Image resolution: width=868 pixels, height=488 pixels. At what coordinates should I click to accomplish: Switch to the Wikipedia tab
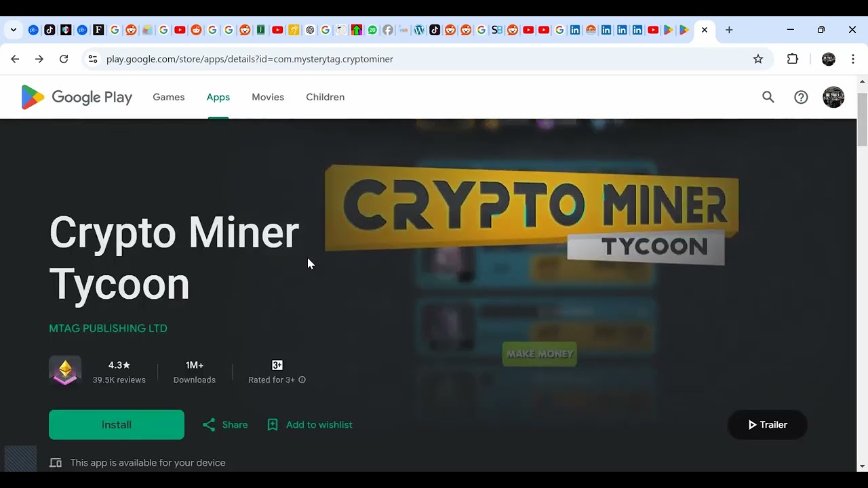(341, 30)
